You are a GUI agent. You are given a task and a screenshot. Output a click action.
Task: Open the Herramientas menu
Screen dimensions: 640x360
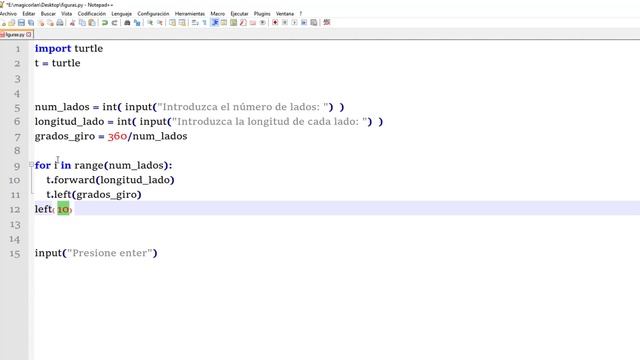(190, 14)
